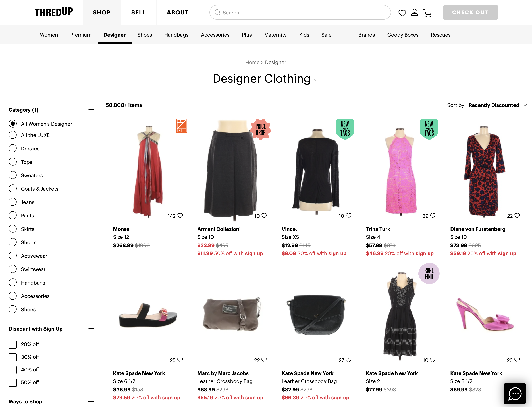Choose Sweaters category radio
The height and width of the screenshot is (407, 532).
pyautogui.click(x=13, y=175)
